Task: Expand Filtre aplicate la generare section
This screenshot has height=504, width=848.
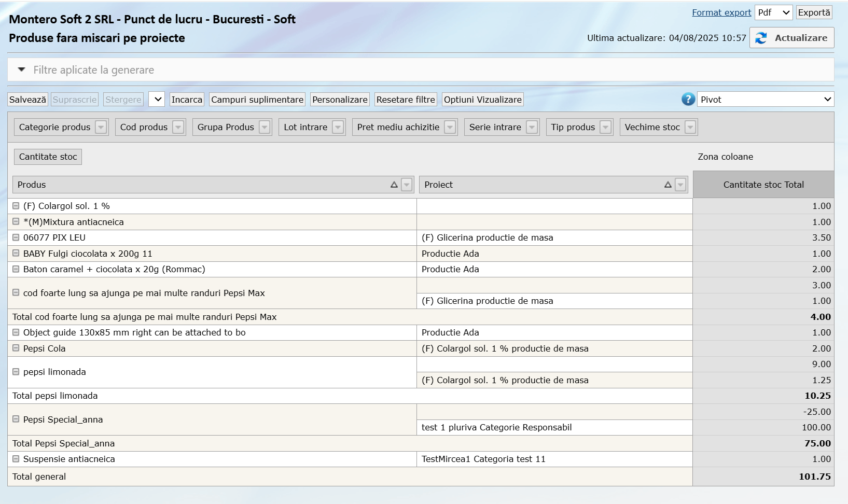Action: pyautogui.click(x=22, y=69)
